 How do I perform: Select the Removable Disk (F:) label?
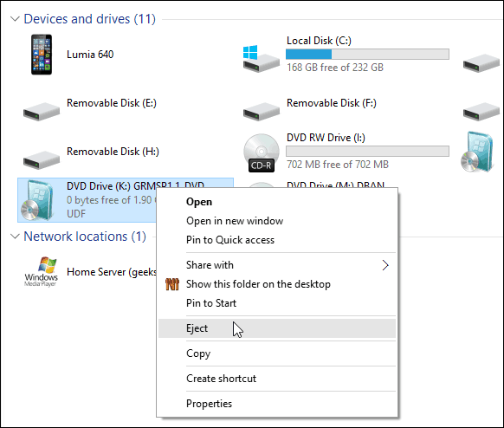point(332,103)
